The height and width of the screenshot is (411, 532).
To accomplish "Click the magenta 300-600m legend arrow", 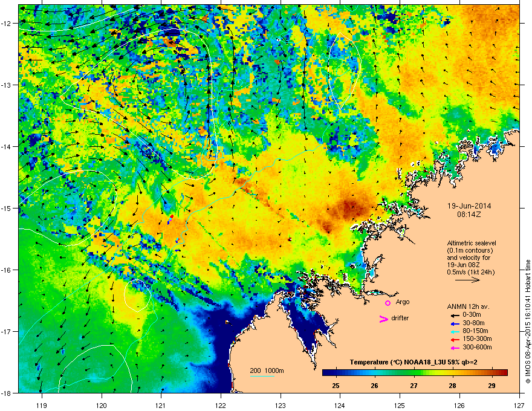I will (455, 348).
